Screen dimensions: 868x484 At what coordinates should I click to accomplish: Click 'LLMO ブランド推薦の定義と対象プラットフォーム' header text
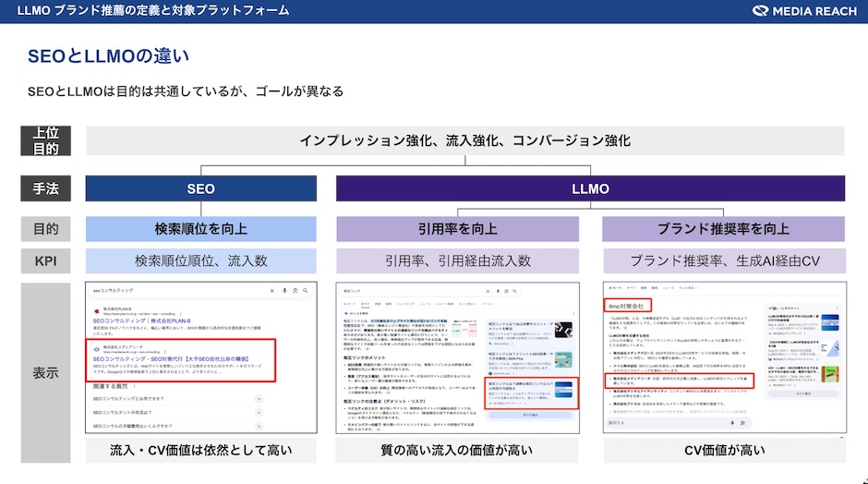(x=153, y=10)
